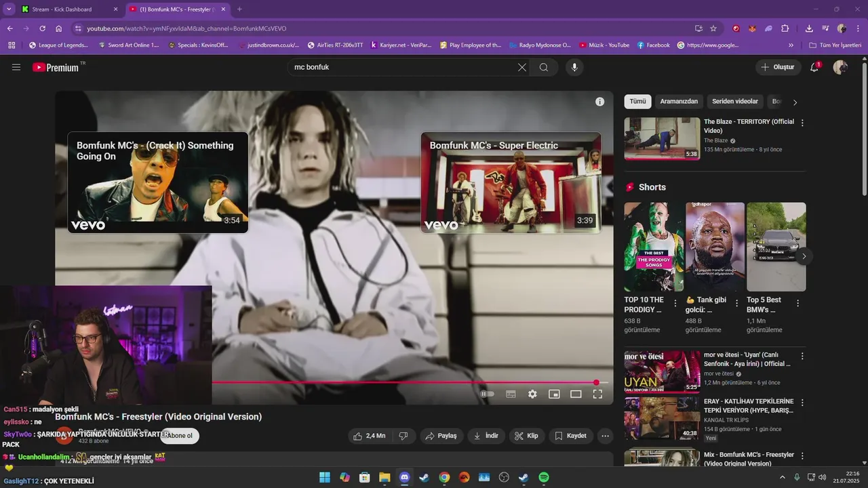868x488 pixels.
Task: Enter fullscreen video mode
Action: click(597, 394)
